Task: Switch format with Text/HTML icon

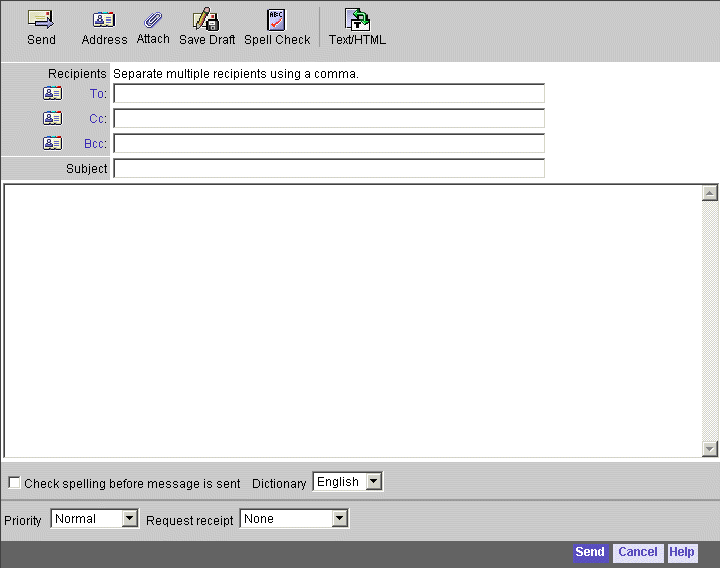Action: click(357, 20)
